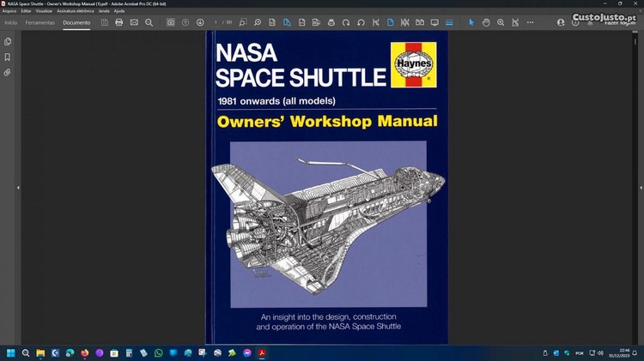The height and width of the screenshot is (361, 644).
Task: Click the search magnifier in toolbar
Action: point(149,22)
